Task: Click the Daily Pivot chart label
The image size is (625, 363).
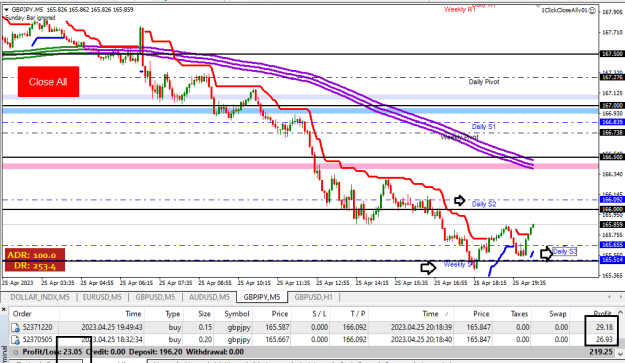Action: 484,82
